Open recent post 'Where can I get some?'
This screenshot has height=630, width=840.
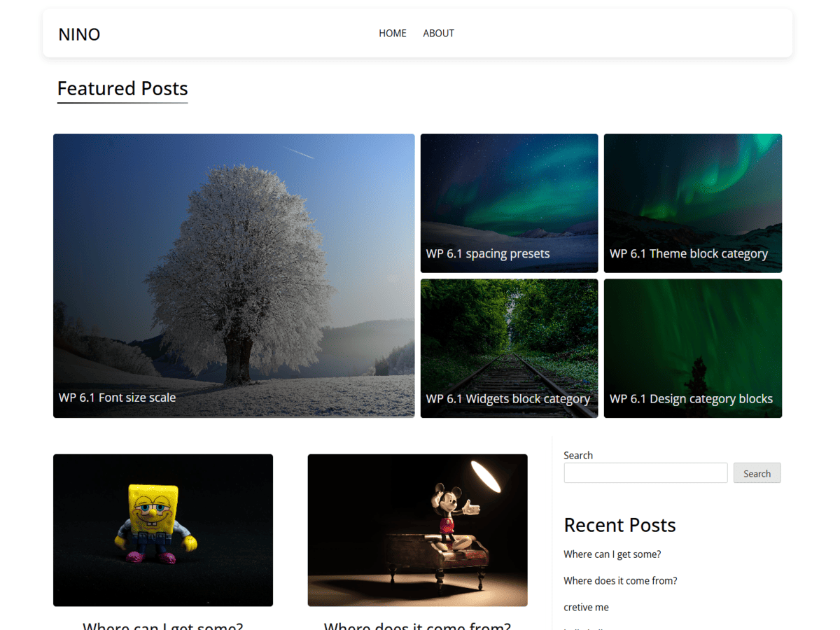(x=612, y=554)
